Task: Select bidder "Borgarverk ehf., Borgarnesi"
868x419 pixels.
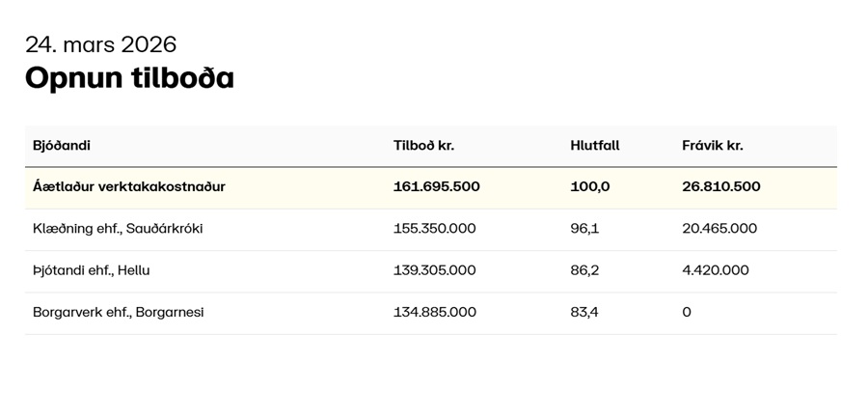Action: tap(119, 313)
